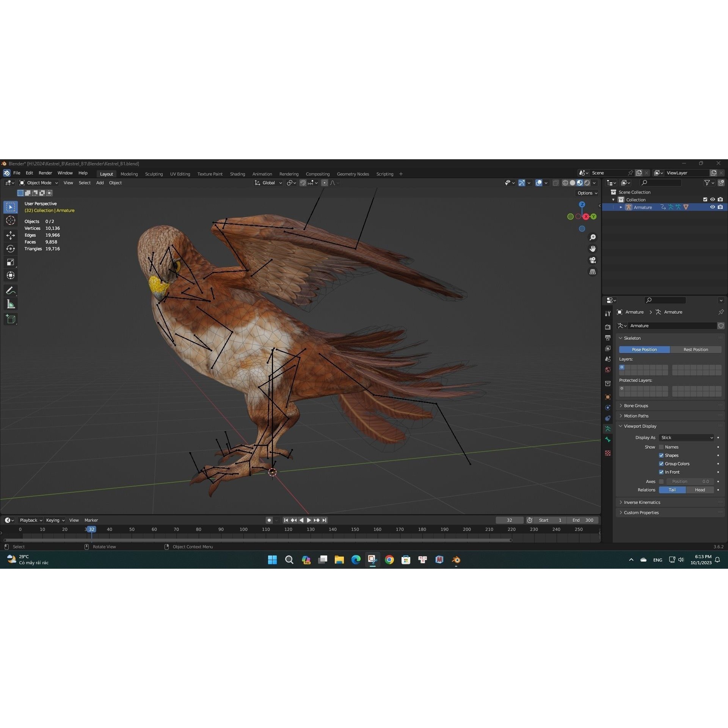Switch to the Modeling workspace tab
This screenshot has width=728, height=728.
coord(129,174)
